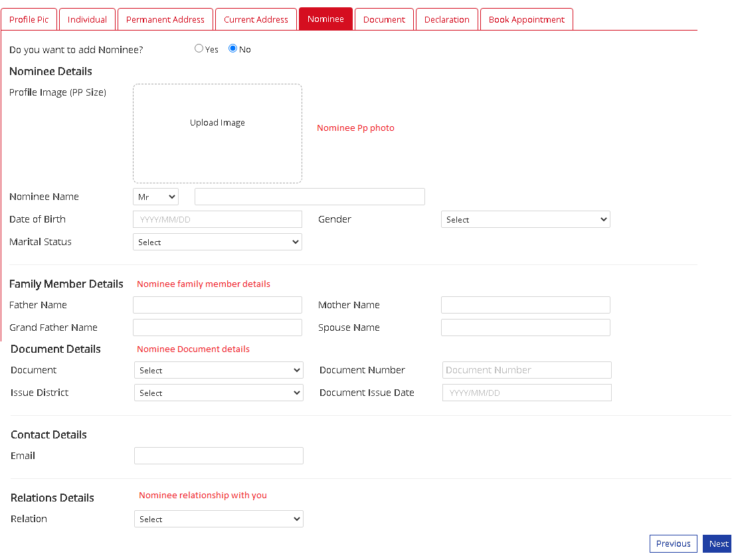Viewport: 732px width, 560px height.
Task: Click the Next button
Action: click(x=718, y=544)
